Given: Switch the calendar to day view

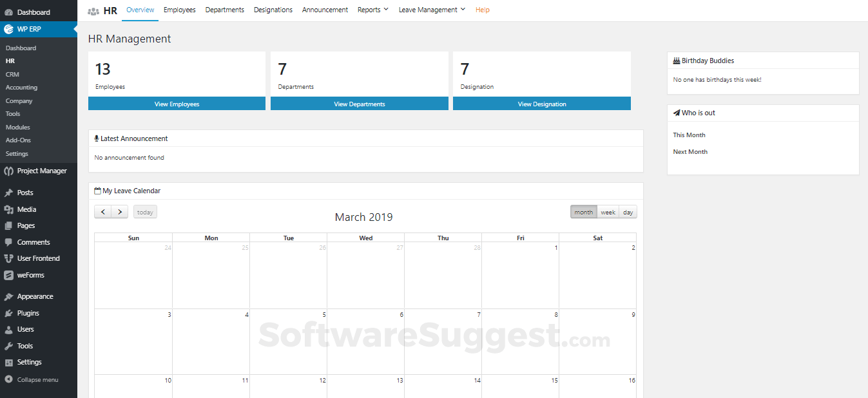Looking at the screenshot, I should tap(627, 211).
